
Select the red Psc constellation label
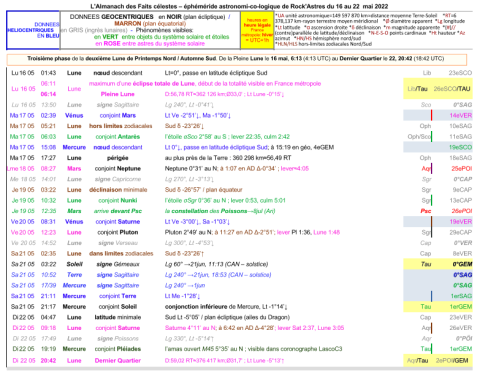(426, 211)
